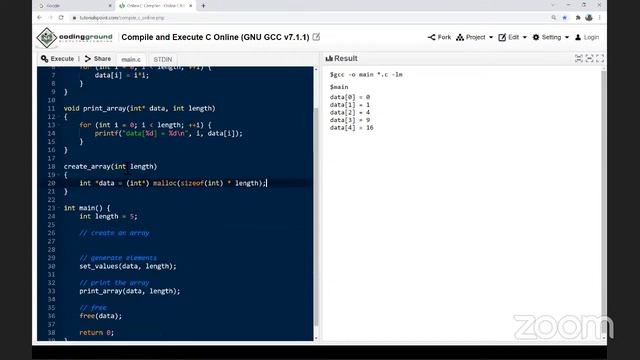Viewport: 640px width, 360px height.
Task: Click the code editor vertical scrollbar
Action: pyautogui.click(x=316, y=216)
